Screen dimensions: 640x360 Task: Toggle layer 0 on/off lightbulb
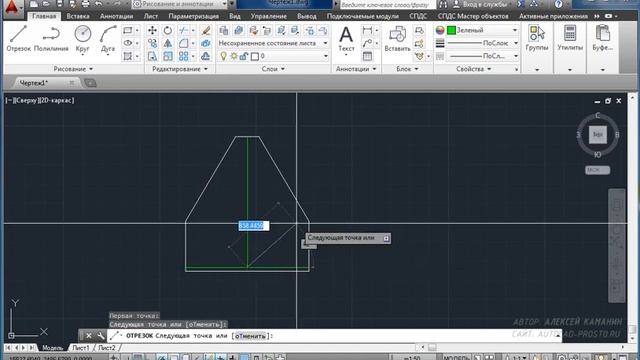[x=223, y=56]
